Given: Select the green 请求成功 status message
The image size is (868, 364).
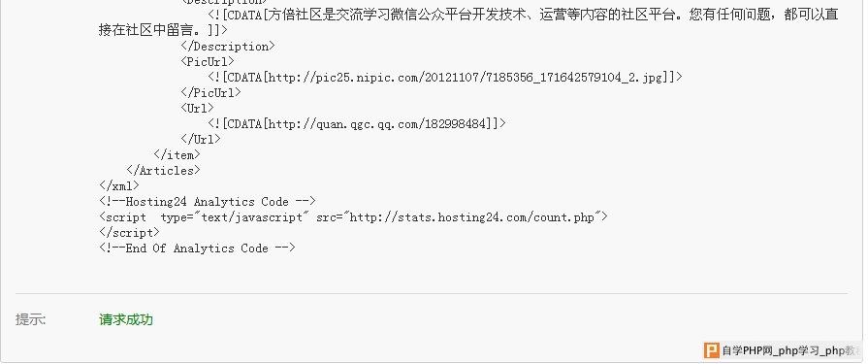Looking at the screenshot, I should [126, 319].
